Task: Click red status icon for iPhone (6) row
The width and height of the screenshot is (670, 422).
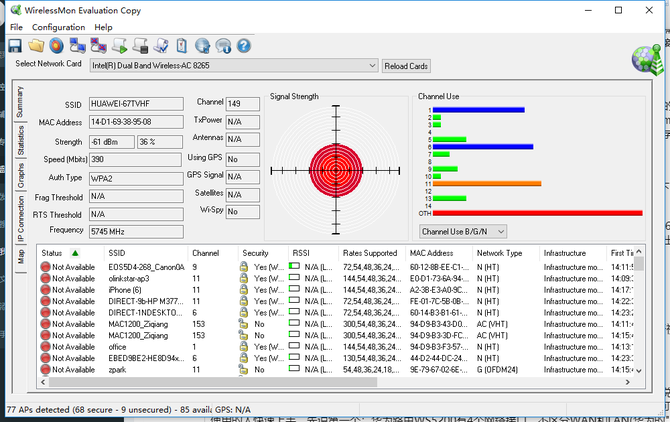Action: 46,289
